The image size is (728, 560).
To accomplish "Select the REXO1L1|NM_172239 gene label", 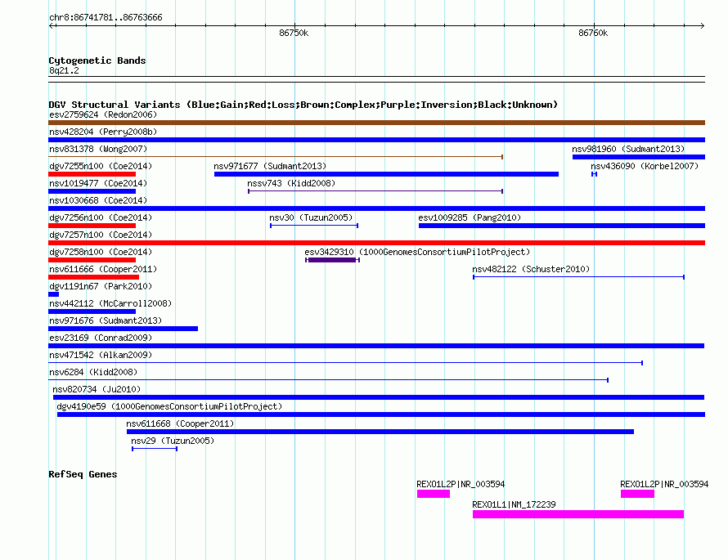I will click(x=514, y=504).
